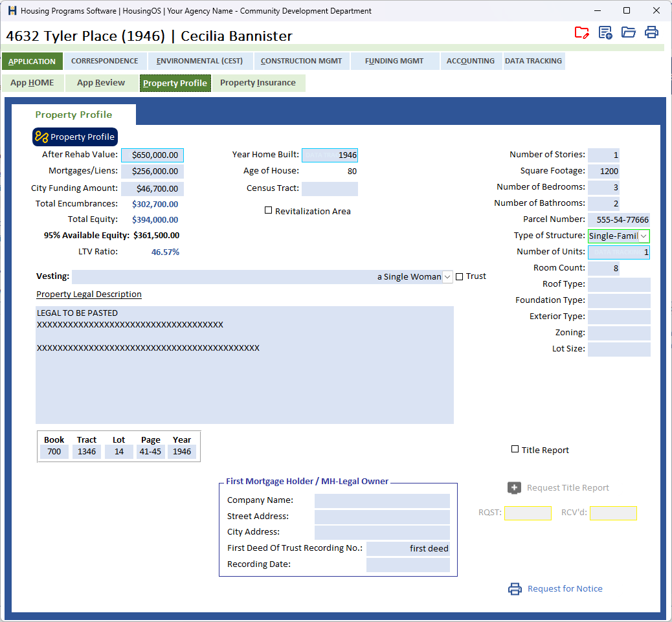Click the Recording Date field
This screenshot has width=672, height=622.
[x=408, y=565]
